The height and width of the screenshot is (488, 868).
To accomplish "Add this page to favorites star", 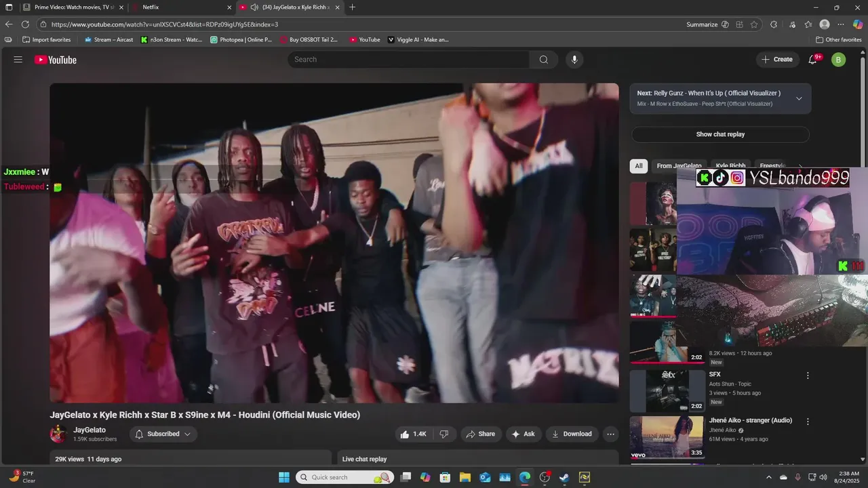I will click(754, 24).
